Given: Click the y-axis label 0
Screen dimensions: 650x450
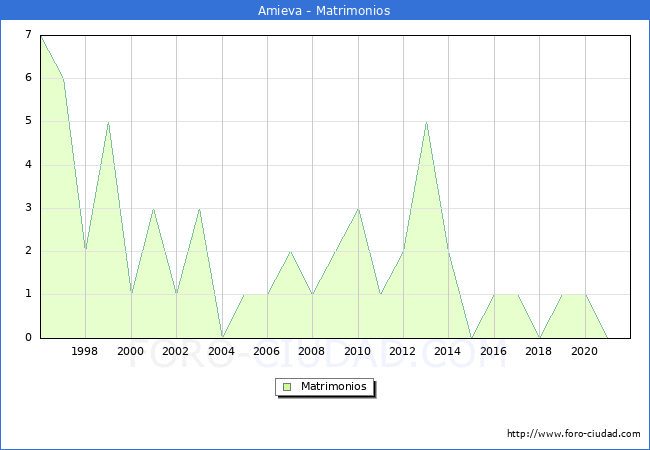Looking at the screenshot, I should click(x=28, y=337).
